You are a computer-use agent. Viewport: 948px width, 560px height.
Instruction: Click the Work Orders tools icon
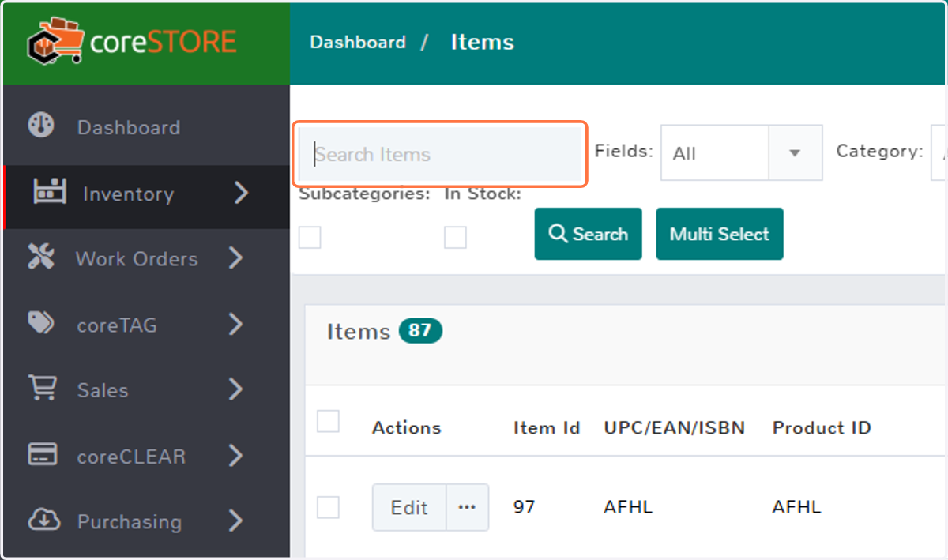(x=41, y=257)
